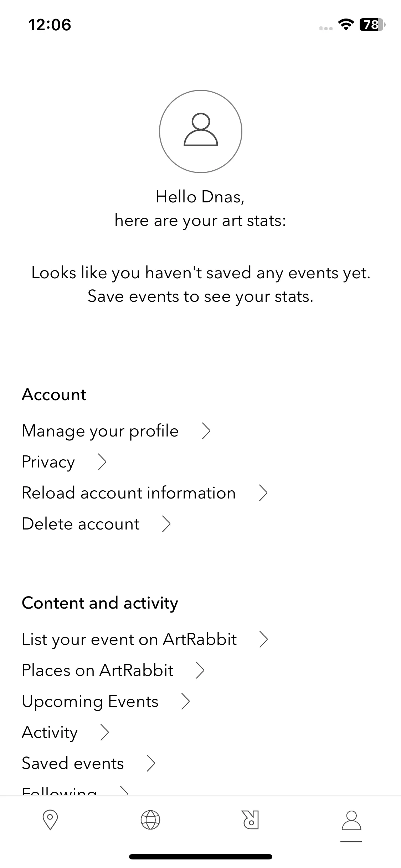The height and width of the screenshot is (868, 401).
Task: Select the profile person tab icon
Action: (351, 820)
